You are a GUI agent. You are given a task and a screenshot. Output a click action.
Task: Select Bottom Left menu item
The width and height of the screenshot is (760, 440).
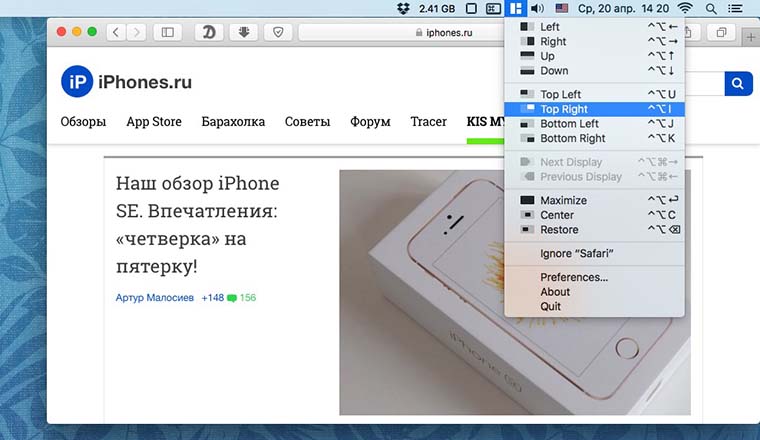(x=594, y=124)
